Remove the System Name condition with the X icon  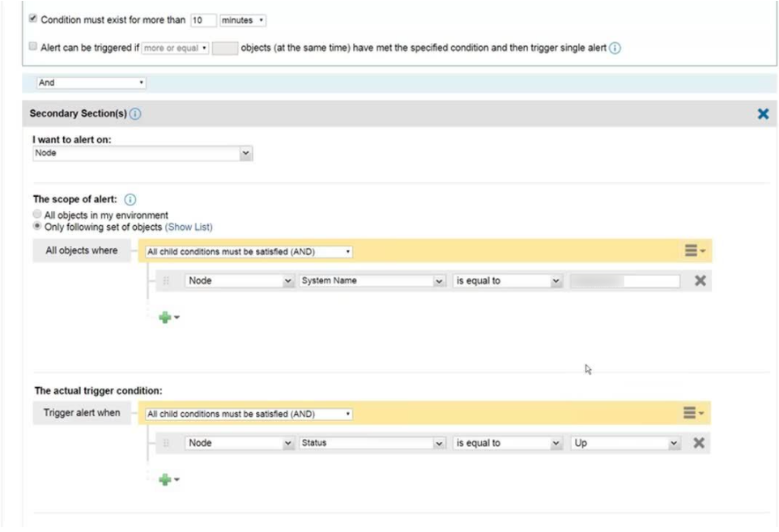click(x=700, y=280)
